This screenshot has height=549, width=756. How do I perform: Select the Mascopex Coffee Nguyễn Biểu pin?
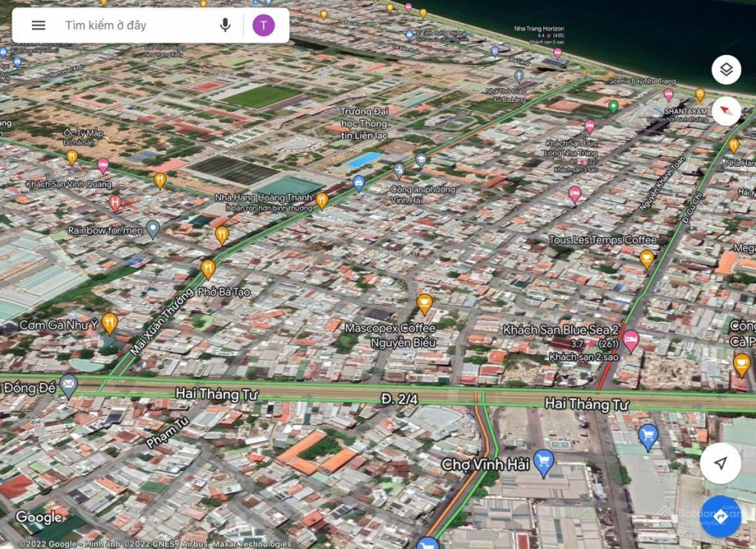(x=425, y=303)
